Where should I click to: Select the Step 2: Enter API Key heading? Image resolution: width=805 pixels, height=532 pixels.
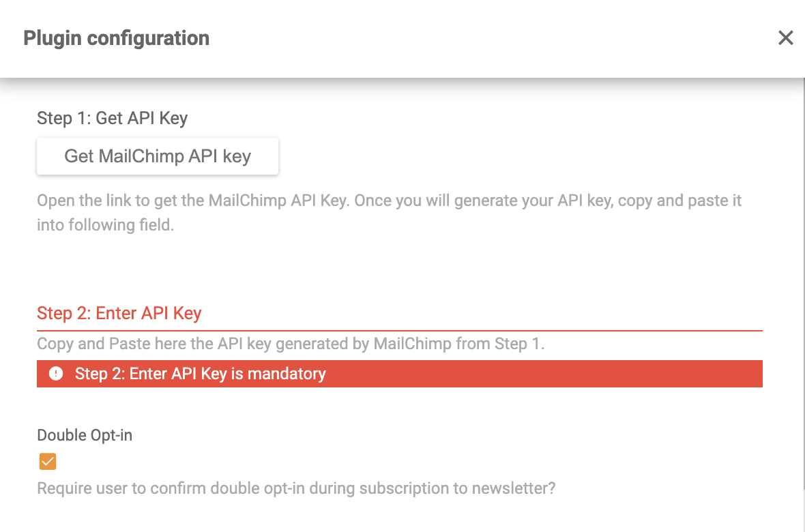tap(119, 313)
